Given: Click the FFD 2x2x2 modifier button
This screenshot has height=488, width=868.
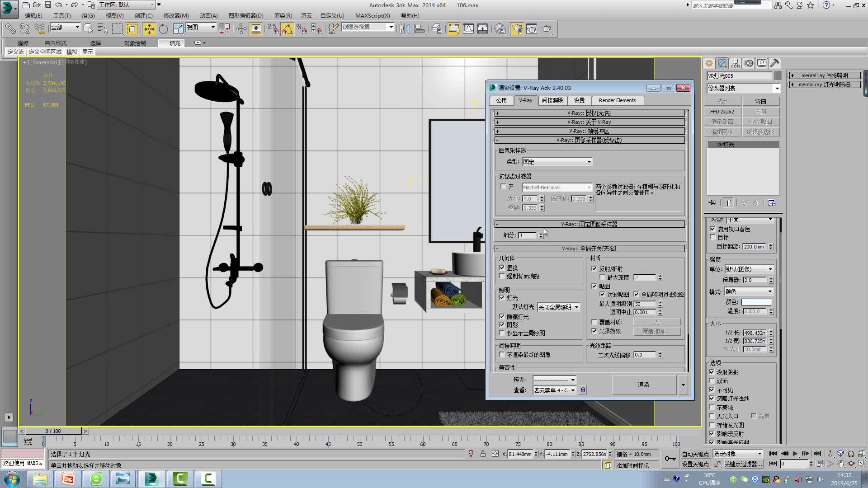Looking at the screenshot, I should (722, 112).
